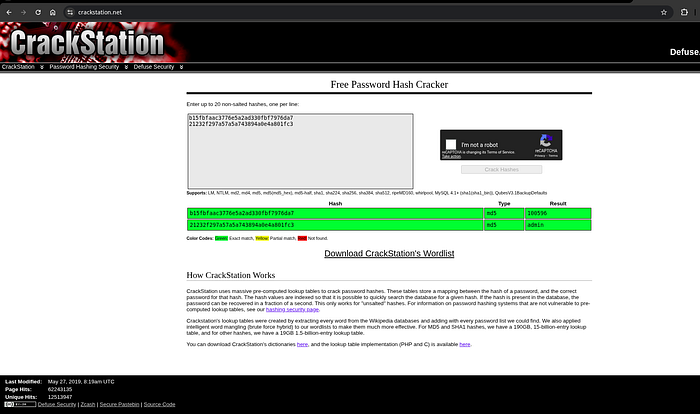Open Defuse Security footer link
Image resolution: width=700 pixels, height=414 pixels.
click(x=57, y=405)
